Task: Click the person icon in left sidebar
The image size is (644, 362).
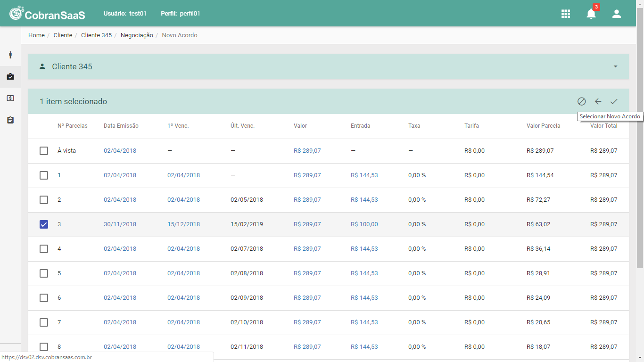Action: (x=10, y=55)
